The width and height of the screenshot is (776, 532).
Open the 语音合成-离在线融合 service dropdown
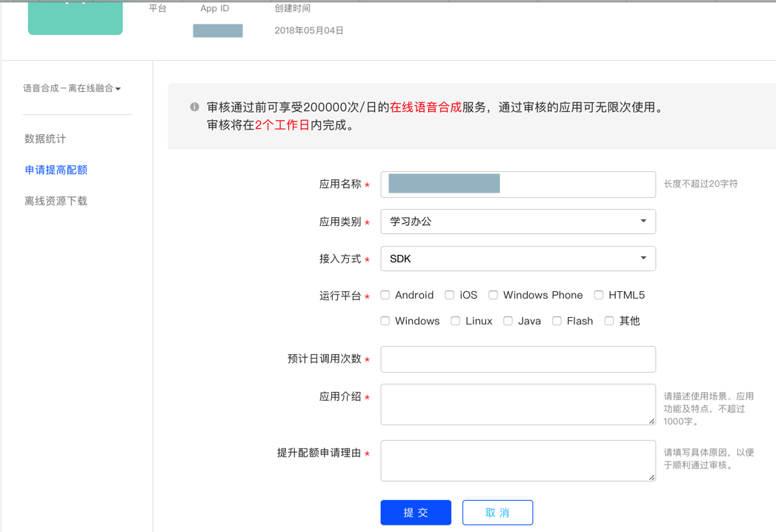pos(72,89)
